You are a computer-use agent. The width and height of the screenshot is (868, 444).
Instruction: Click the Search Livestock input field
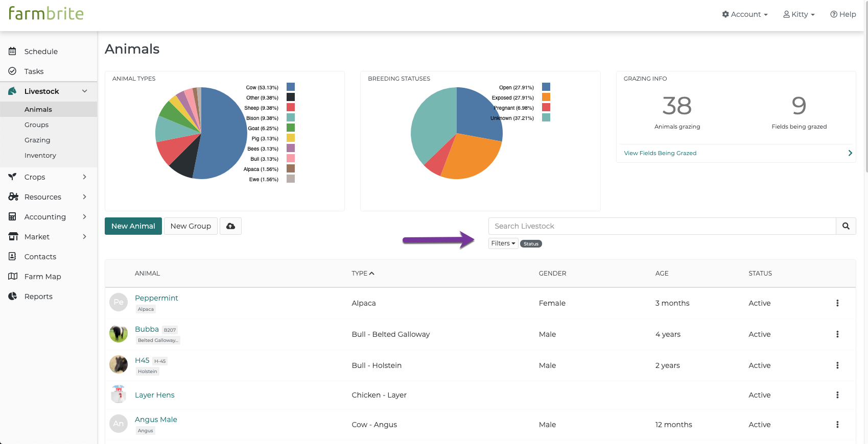(x=662, y=226)
